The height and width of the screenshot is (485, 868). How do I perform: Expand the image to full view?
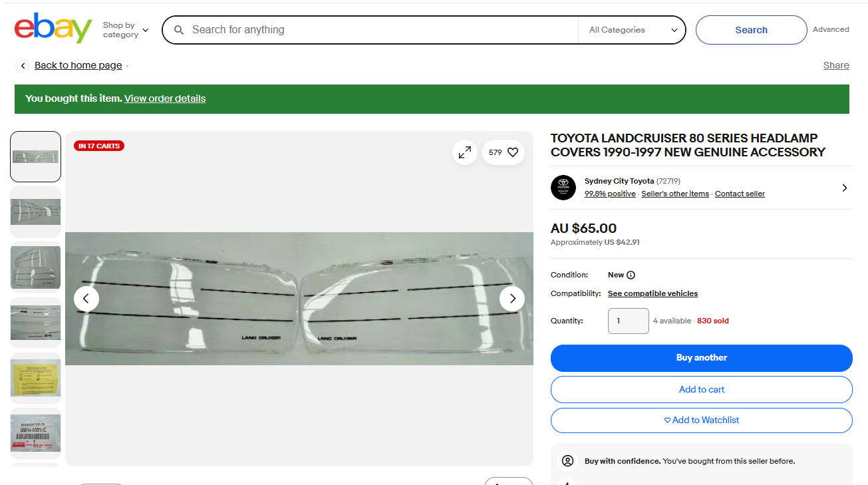pos(465,152)
